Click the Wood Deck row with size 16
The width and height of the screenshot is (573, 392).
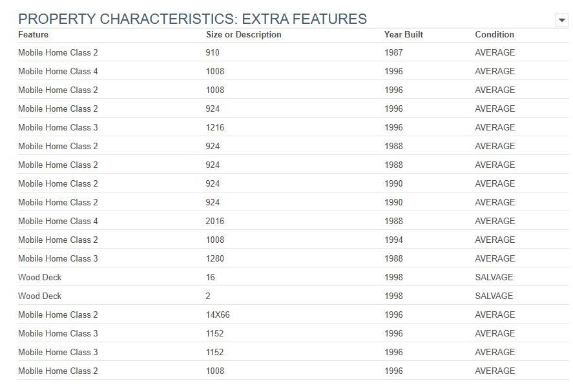pyautogui.click(x=293, y=277)
